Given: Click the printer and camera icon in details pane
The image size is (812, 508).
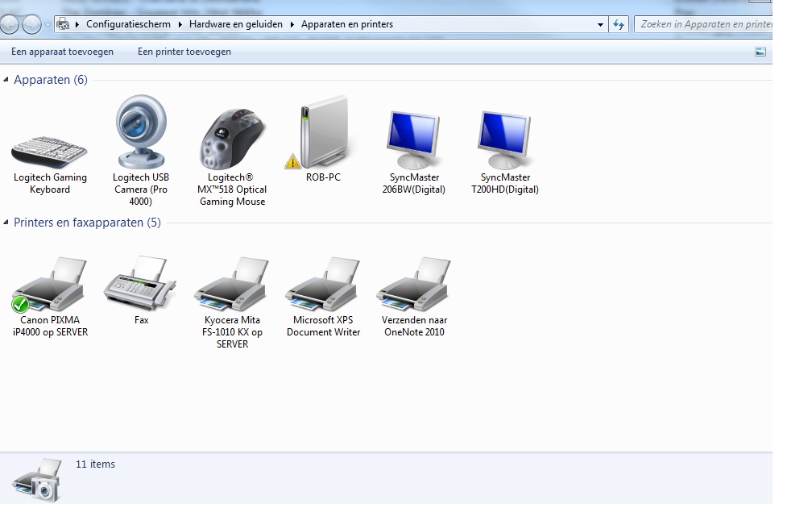Looking at the screenshot, I should point(37,480).
